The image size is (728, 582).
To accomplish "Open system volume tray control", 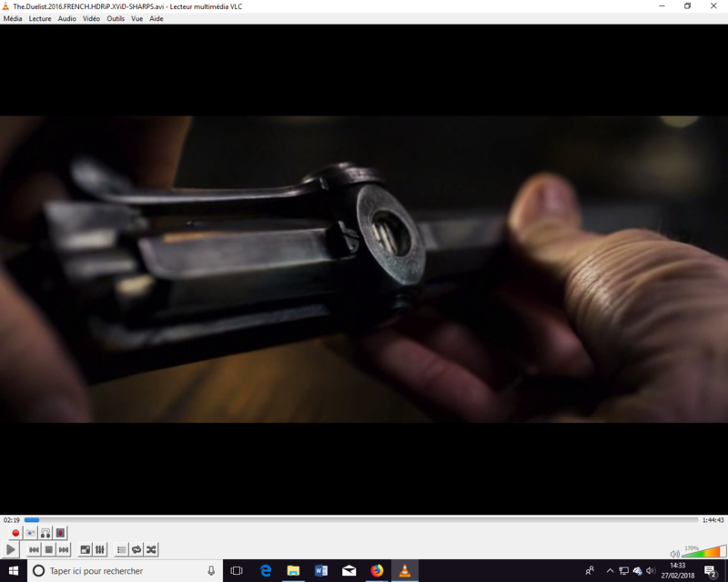I will point(651,571).
